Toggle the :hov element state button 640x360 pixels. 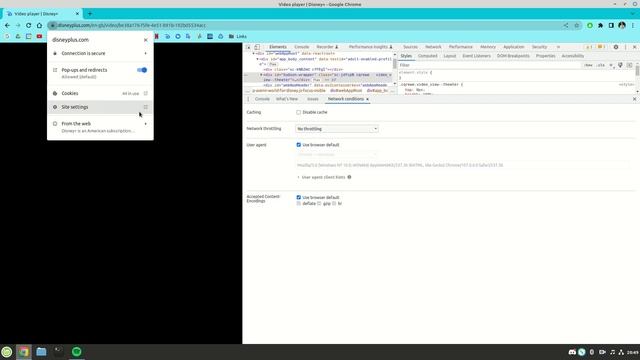tap(588, 65)
